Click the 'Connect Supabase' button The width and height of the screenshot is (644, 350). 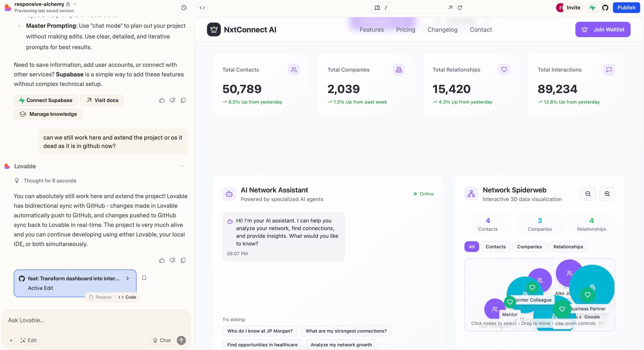45,100
